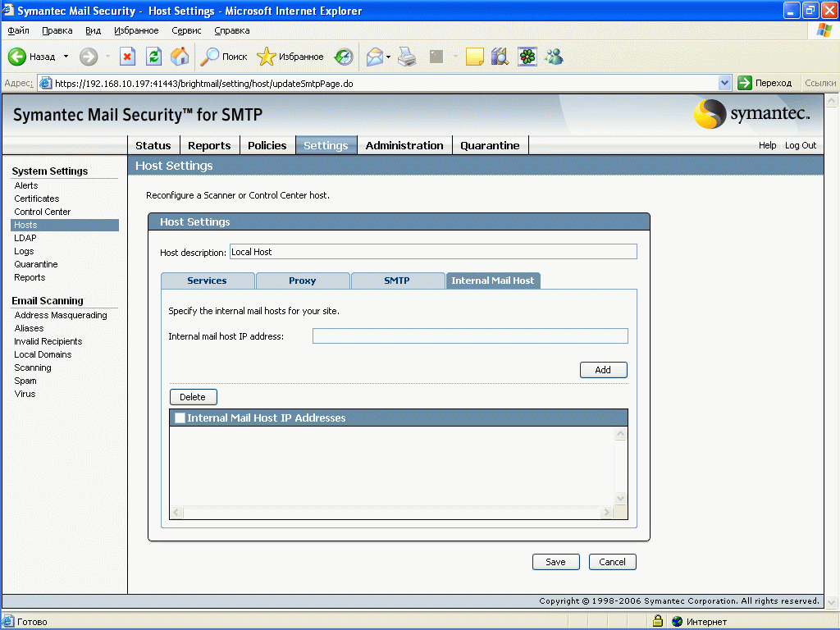840x630 pixels.
Task: Click the IE Forward arrow icon
Action: (89, 57)
